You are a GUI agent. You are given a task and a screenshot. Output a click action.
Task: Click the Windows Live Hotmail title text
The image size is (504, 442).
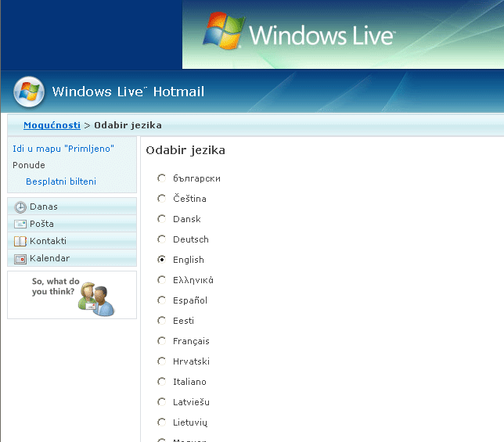(x=128, y=92)
